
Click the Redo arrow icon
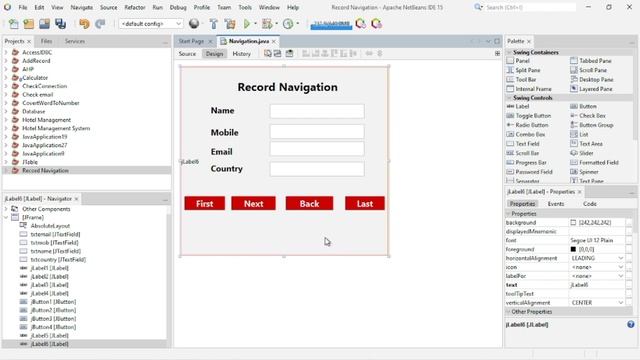tap(100, 24)
